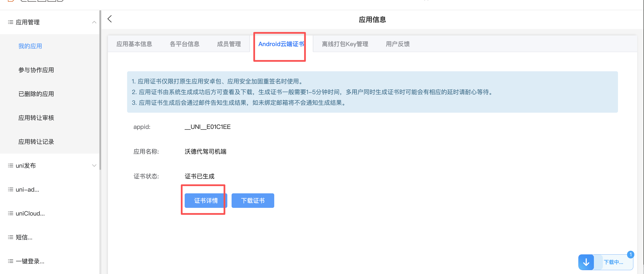Image resolution: width=644 pixels, height=274 pixels.
Task: Click the 下载证书 button
Action: click(252, 201)
